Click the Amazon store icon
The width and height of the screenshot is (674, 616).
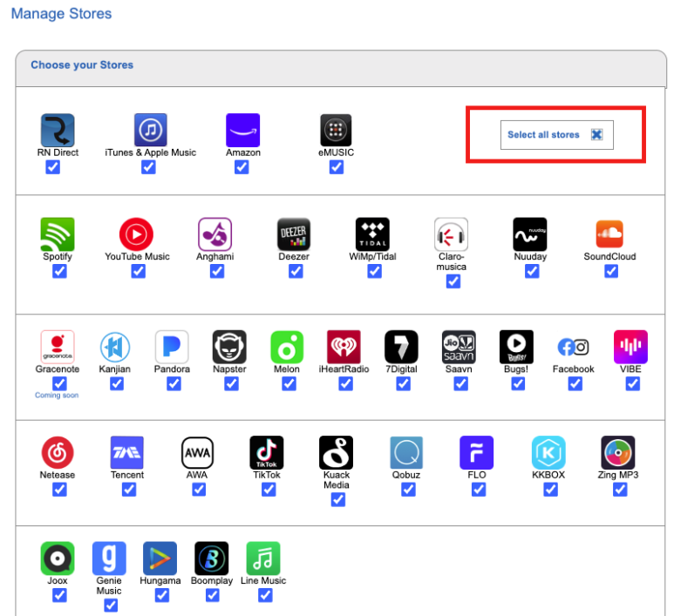tap(243, 130)
